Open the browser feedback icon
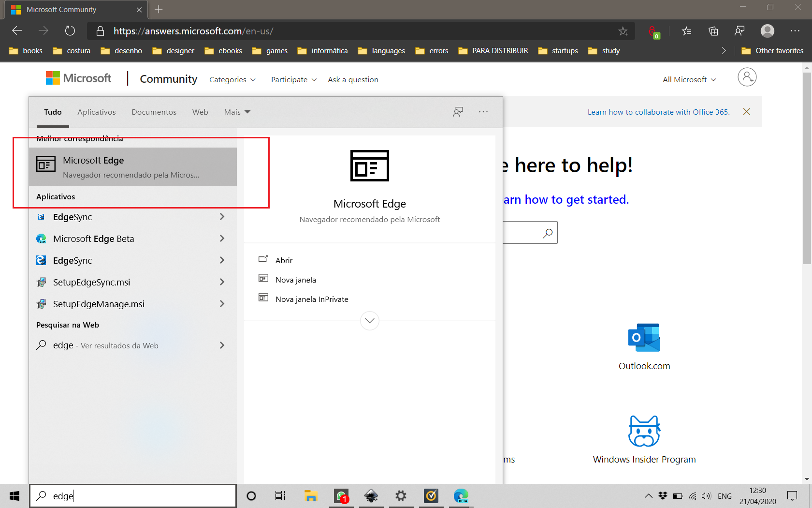Viewport: 812px width, 508px height. click(740, 31)
